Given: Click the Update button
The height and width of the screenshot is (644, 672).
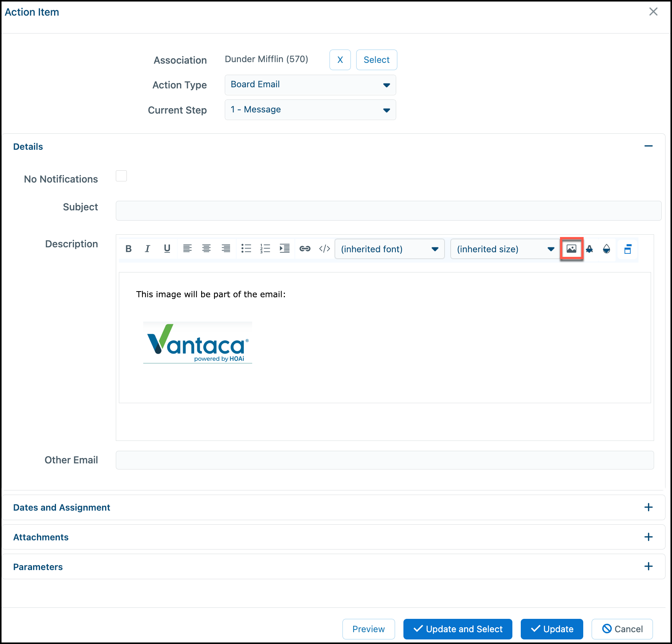Looking at the screenshot, I should (x=552, y=629).
